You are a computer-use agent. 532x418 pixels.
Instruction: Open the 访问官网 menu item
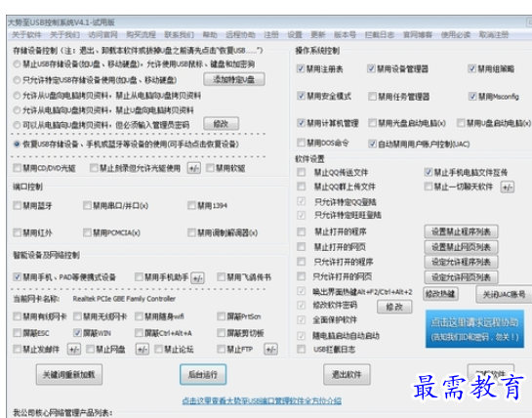pos(102,34)
